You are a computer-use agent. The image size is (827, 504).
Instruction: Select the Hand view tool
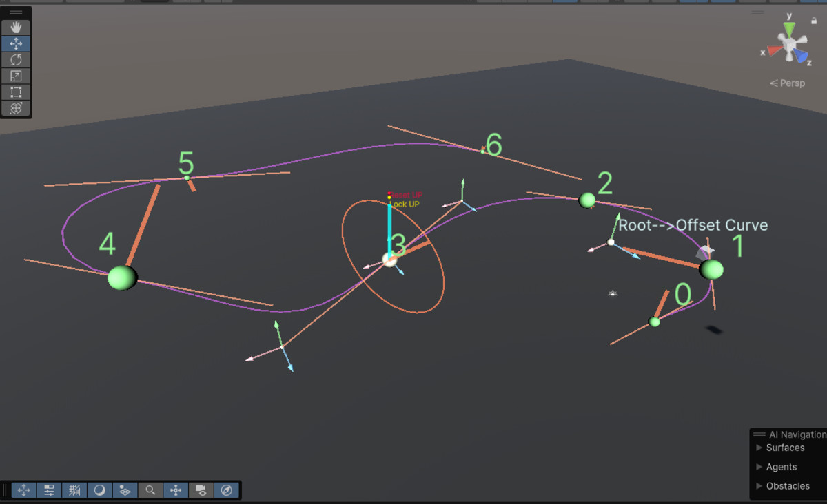pyautogui.click(x=16, y=28)
